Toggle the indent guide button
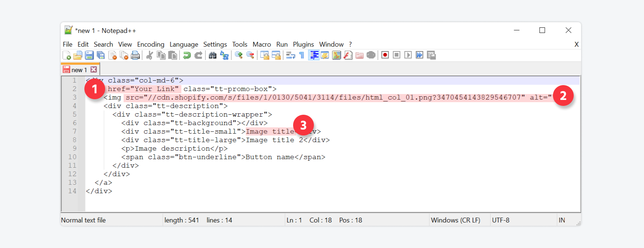Screen dimensions: 644x248 point(314,55)
